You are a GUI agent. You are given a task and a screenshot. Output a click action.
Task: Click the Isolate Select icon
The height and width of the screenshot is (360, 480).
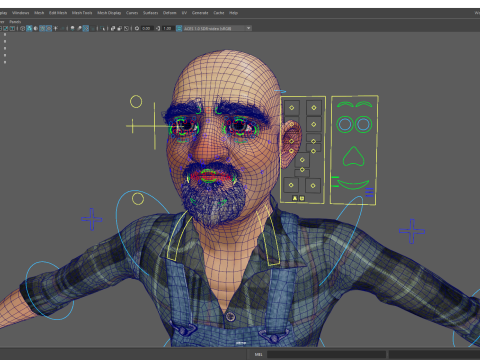[102, 28]
